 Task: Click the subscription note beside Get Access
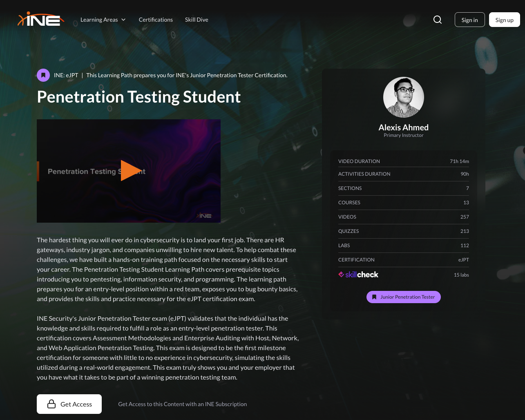pos(183,404)
